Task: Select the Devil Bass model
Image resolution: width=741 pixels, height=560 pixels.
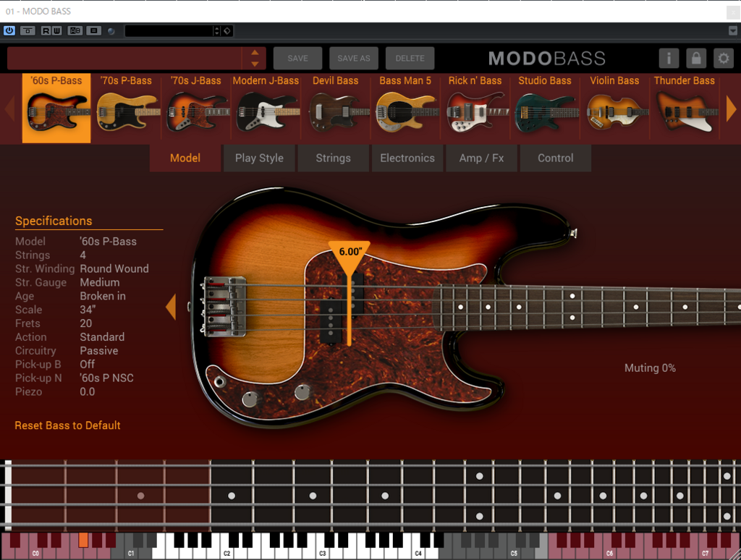Action: coord(336,109)
